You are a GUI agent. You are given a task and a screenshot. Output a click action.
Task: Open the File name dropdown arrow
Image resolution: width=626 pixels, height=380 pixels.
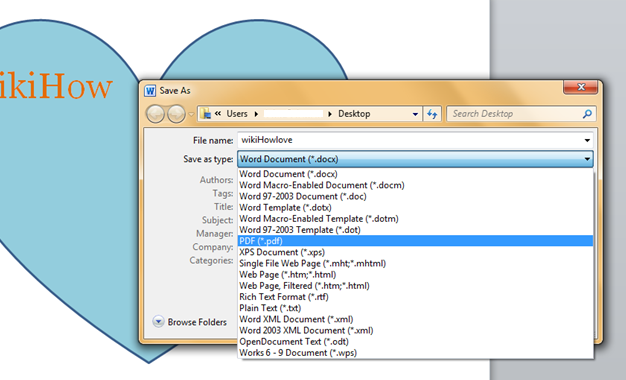click(587, 140)
